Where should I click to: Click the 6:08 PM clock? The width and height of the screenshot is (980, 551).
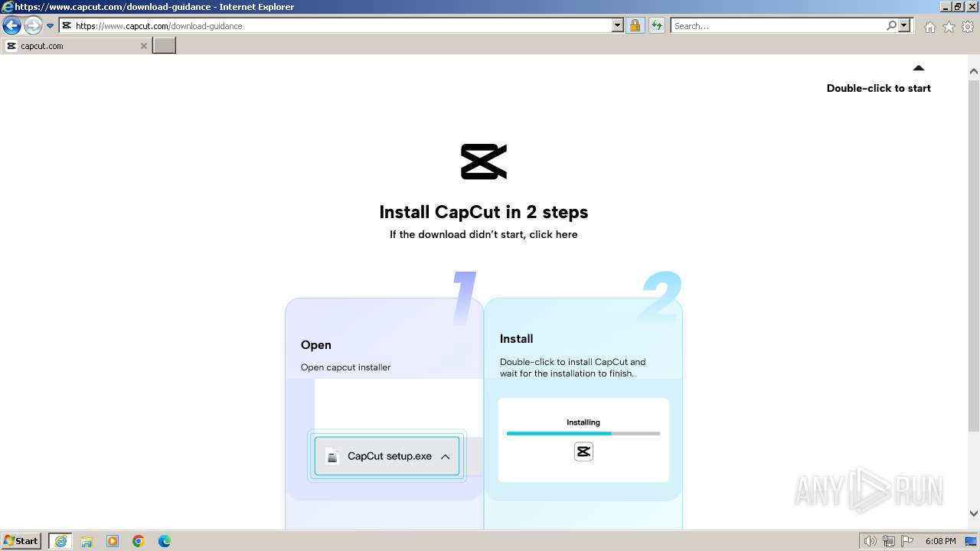[x=940, y=541]
